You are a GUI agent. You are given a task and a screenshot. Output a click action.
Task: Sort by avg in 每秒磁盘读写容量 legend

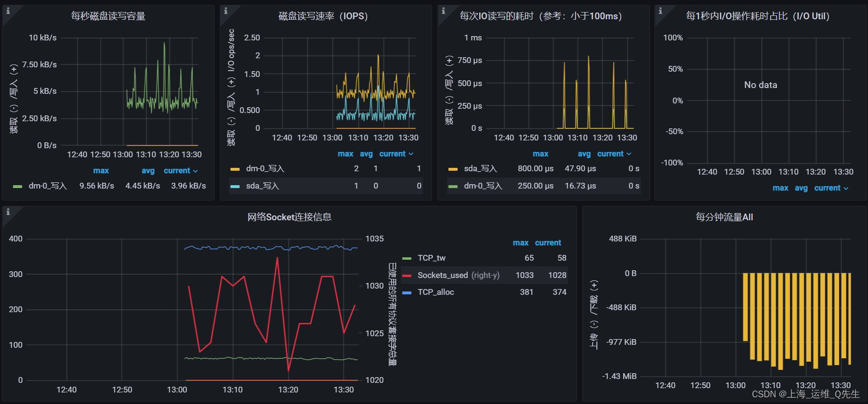point(148,171)
